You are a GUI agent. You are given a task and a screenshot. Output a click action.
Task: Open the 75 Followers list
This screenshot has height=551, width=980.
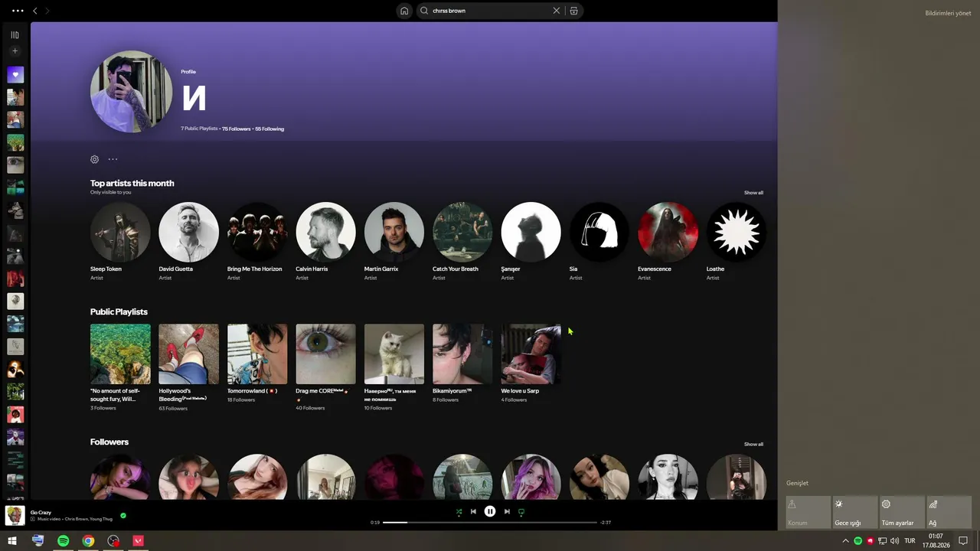point(237,129)
